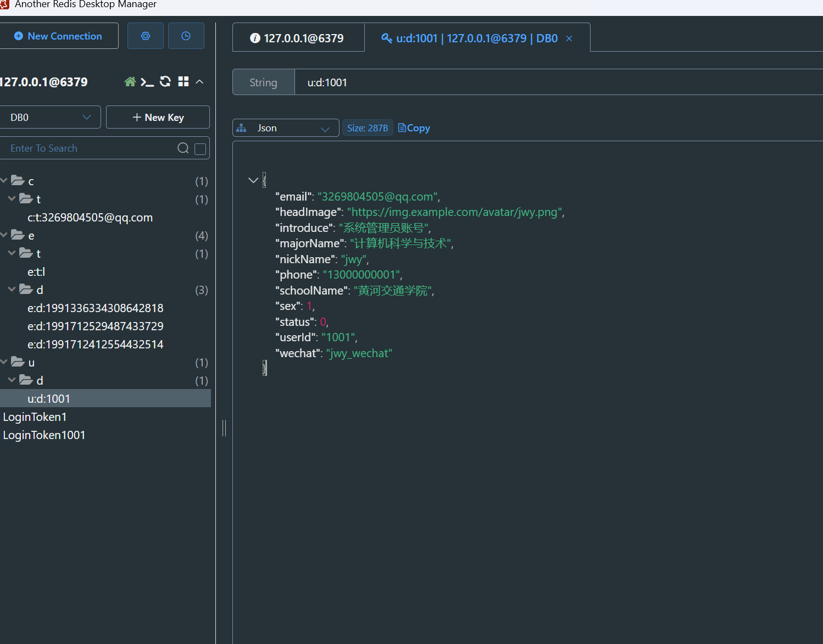Click the home icon for 127.0.0.1@6379

click(130, 82)
